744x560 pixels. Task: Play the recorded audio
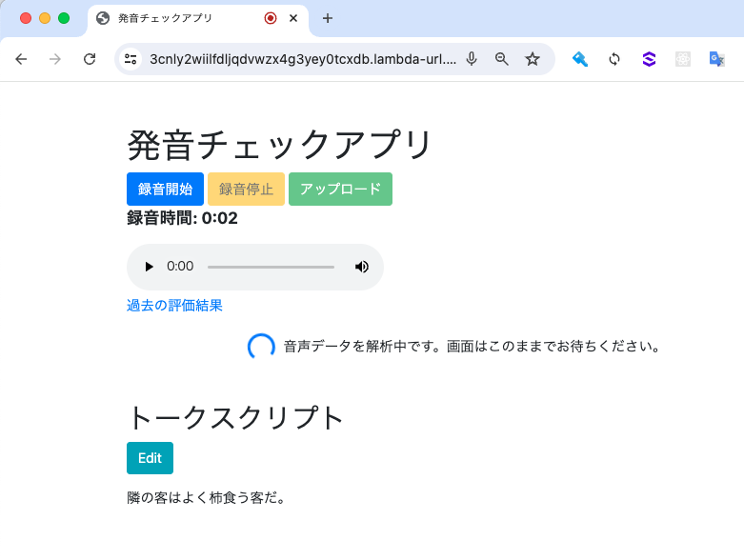coord(149,267)
